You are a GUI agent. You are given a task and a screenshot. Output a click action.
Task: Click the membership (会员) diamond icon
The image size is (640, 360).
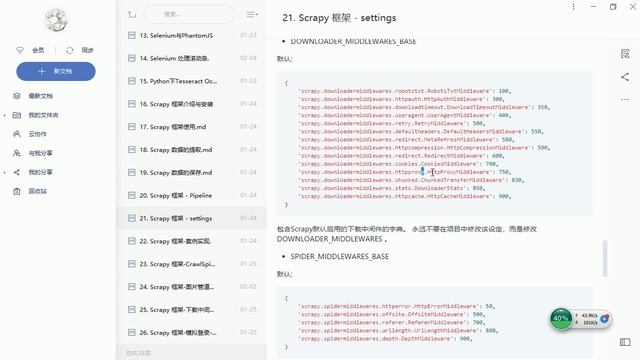click(20, 50)
